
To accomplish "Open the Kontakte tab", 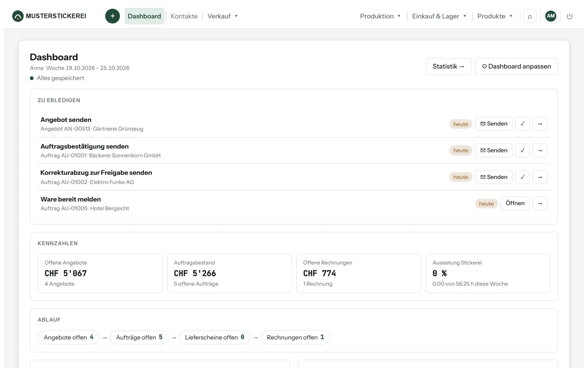I will pos(184,16).
